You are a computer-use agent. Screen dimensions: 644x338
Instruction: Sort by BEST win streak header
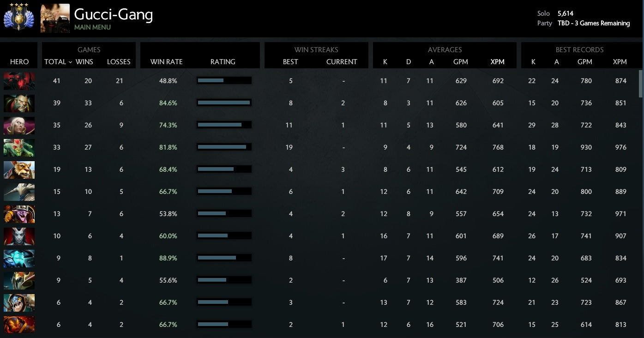pos(290,62)
